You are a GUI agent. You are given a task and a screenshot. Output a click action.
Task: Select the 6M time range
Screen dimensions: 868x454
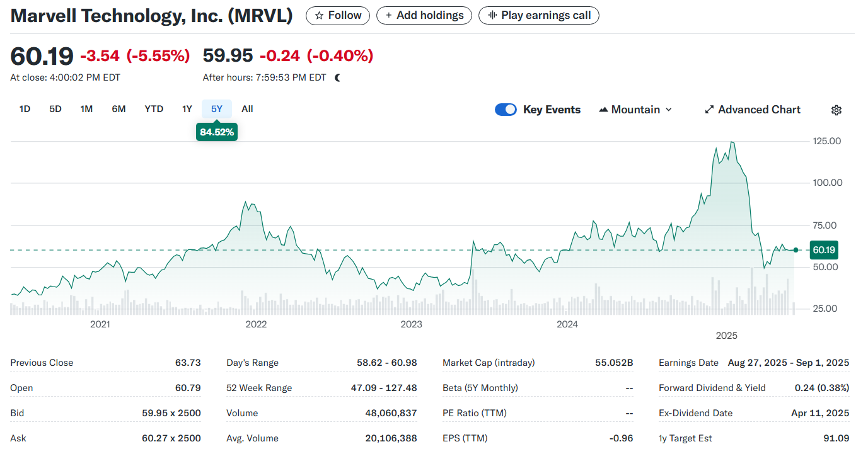pos(119,109)
